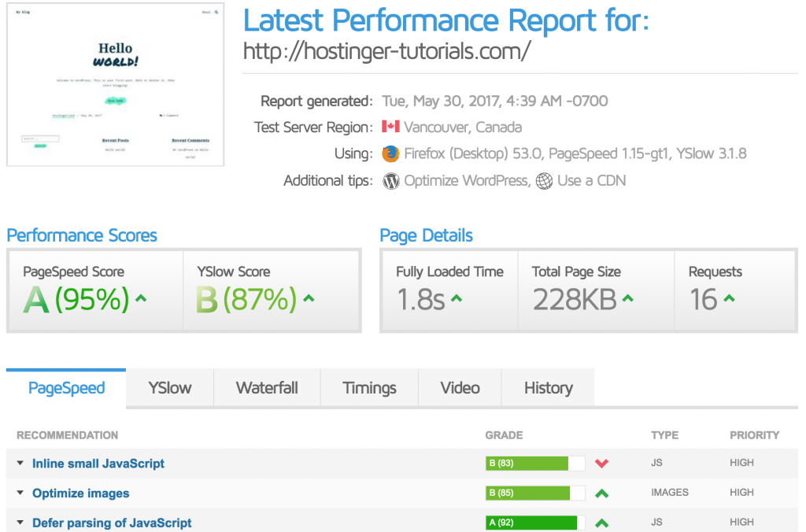Expand the Inline small JavaScript recommendation
Image resolution: width=806 pixels, height=532 pixels.
tap(20, 463)
